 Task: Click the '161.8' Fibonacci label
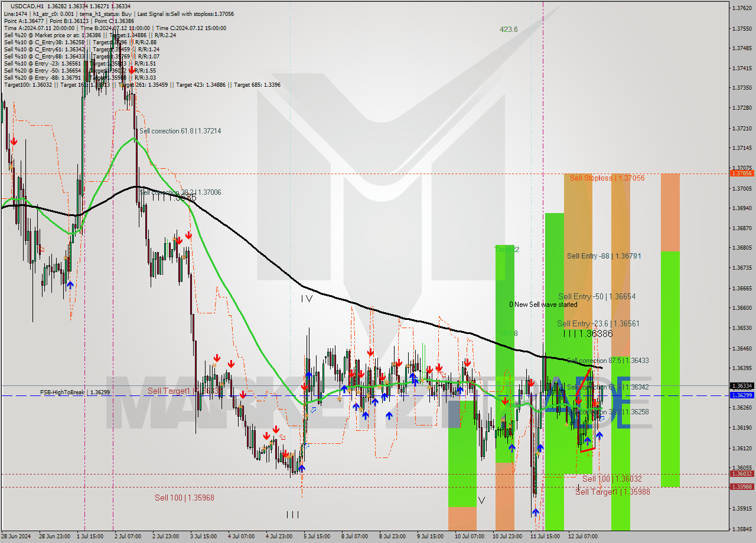(x=509, y=333)
